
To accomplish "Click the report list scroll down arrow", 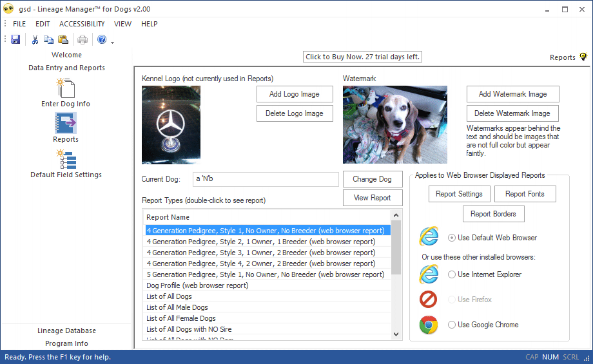I will (396, 334).
